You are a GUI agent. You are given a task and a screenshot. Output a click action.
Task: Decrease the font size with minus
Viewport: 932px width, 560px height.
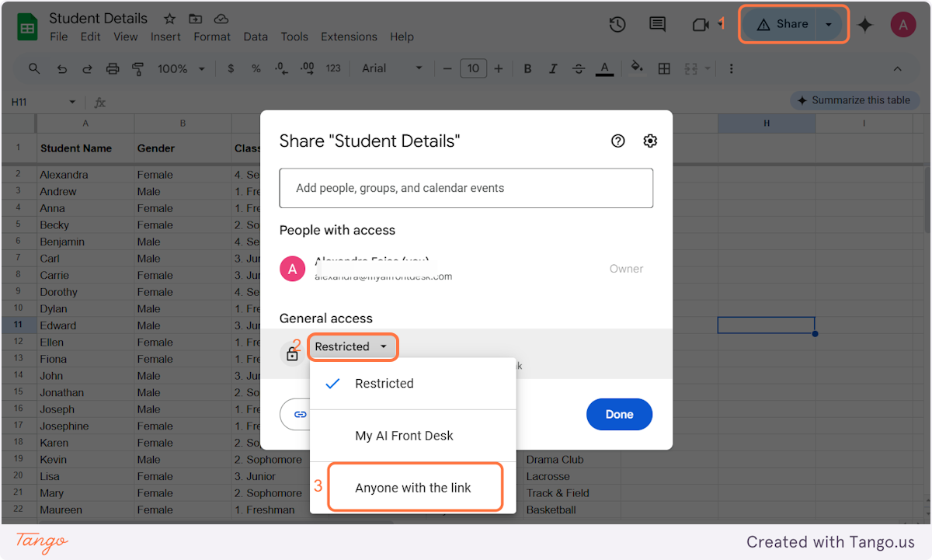click(447, 68)
